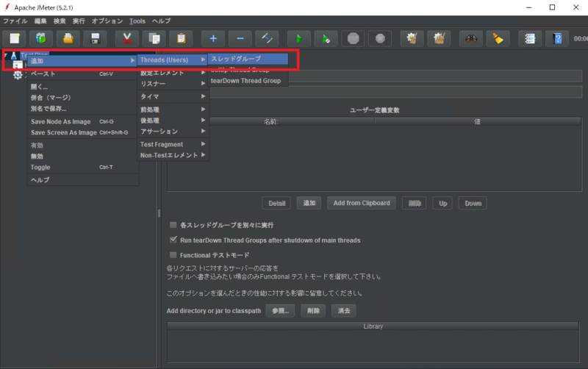Open Help with question mark icon

[x=557, y=39]
